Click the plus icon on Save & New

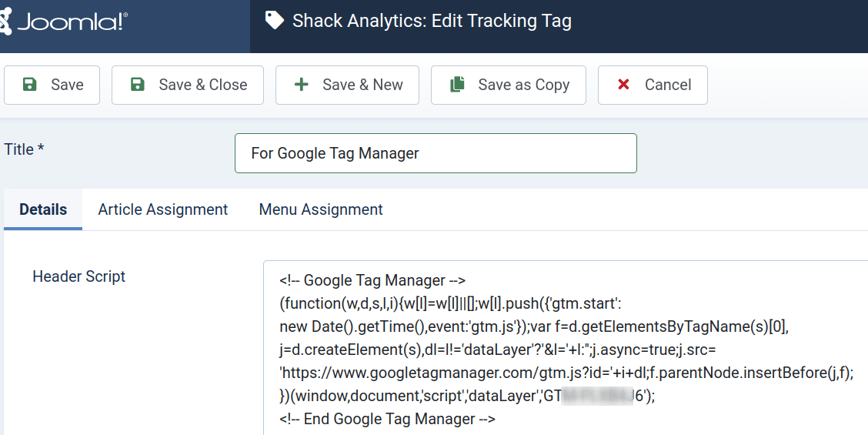[302, 85]
